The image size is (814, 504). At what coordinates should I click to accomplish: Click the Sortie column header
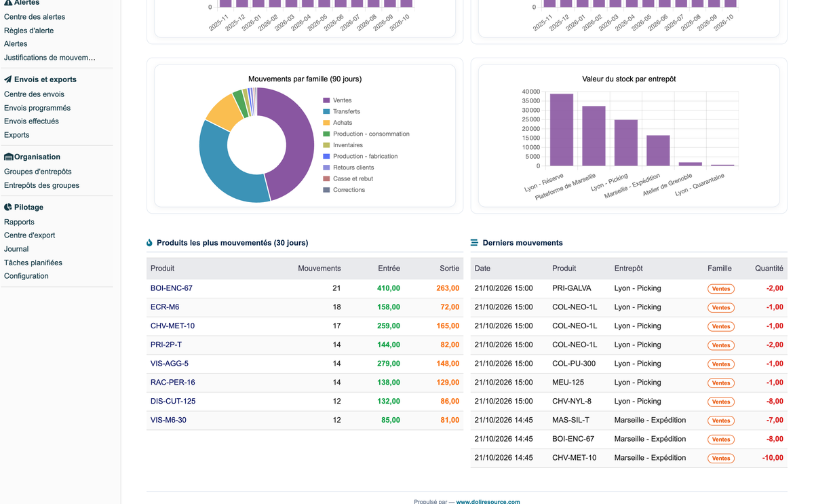pyautogui.click(x=449, y=269)
